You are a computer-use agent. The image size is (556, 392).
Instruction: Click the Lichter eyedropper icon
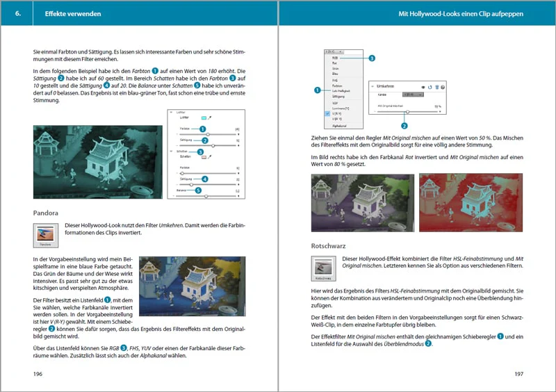[x=210, y=117]
